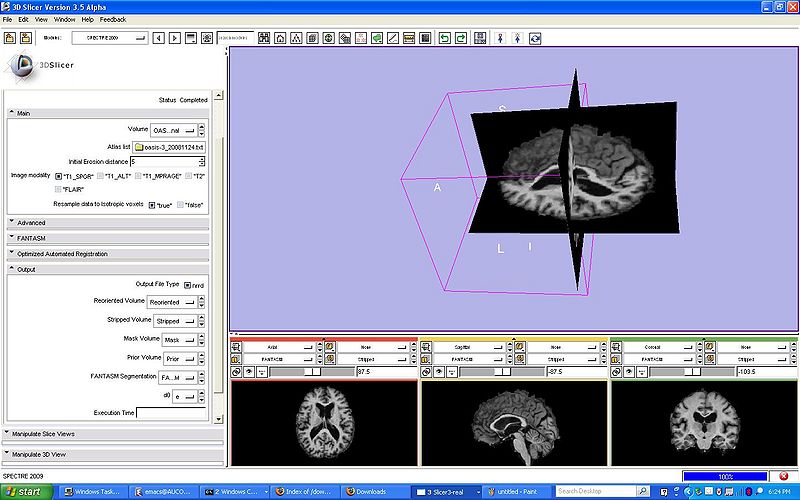Click the Axial slice offset slider

312,372
